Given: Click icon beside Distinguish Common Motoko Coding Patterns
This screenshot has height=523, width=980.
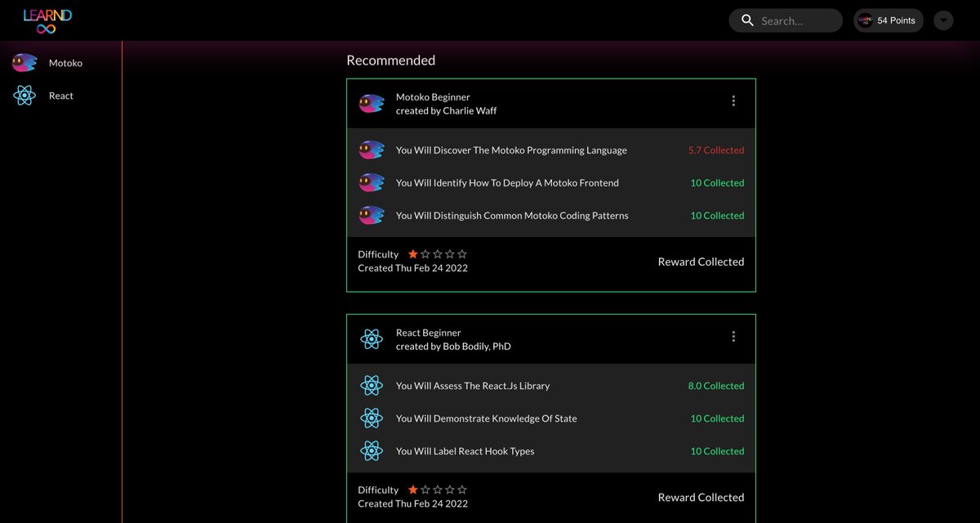Looking at the screenshot, I should click(372, 216).
